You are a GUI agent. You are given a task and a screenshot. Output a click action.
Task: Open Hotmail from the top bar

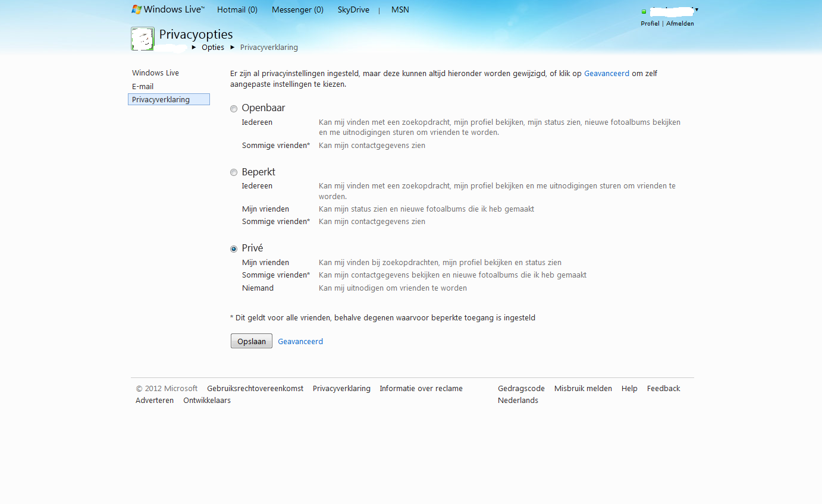point(237,10)
